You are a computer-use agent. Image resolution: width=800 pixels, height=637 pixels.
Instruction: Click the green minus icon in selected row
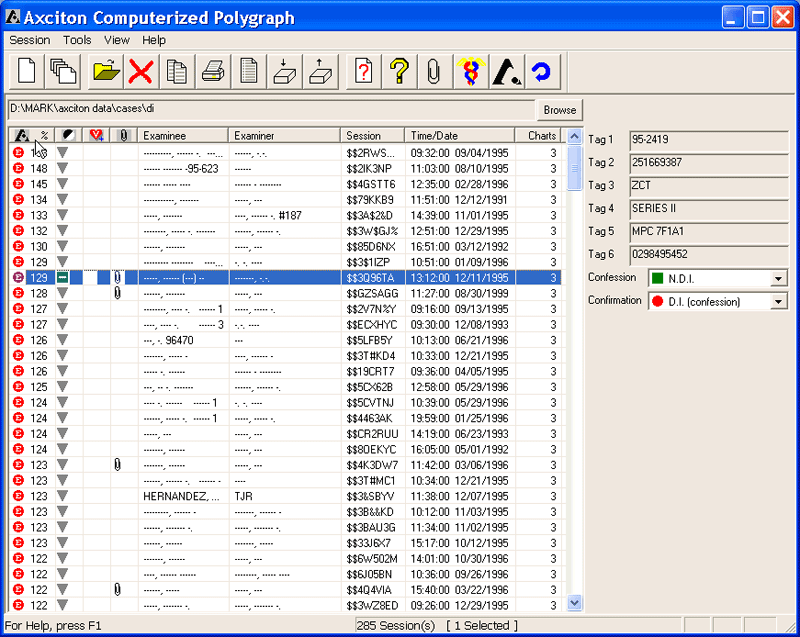[x=62, y=277]
